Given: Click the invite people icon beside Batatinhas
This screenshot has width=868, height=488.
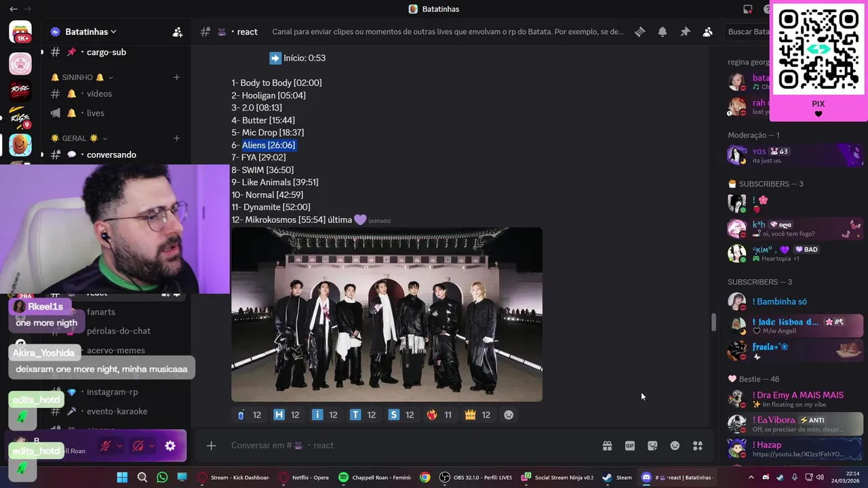Looking at the screenshot, I should (x=177, y=32).
